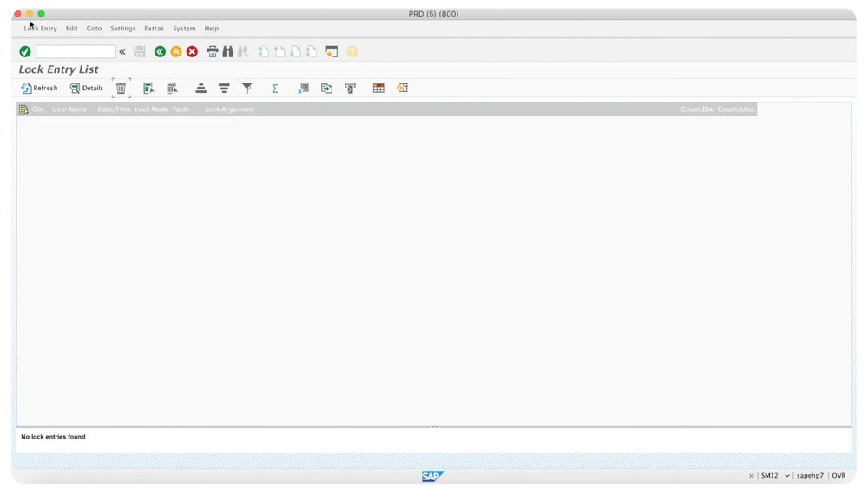Click the print preview list icon
868x489 pixels.
click(351, 88)
